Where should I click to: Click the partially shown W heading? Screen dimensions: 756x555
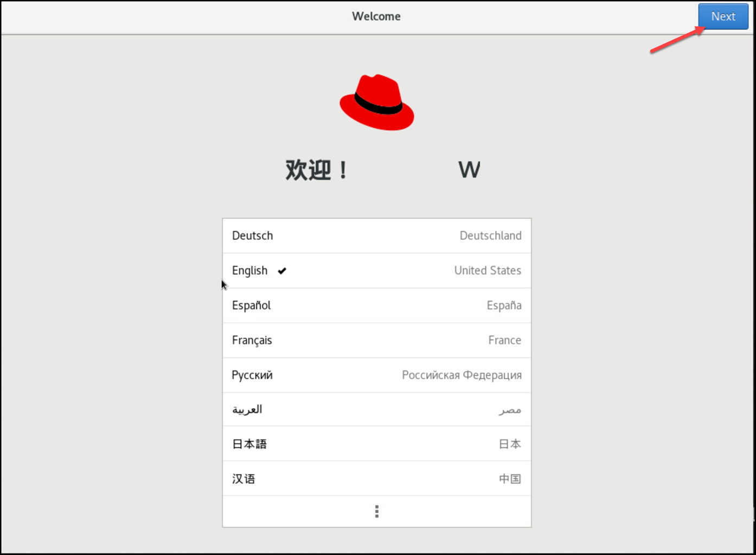pos(469,170)
